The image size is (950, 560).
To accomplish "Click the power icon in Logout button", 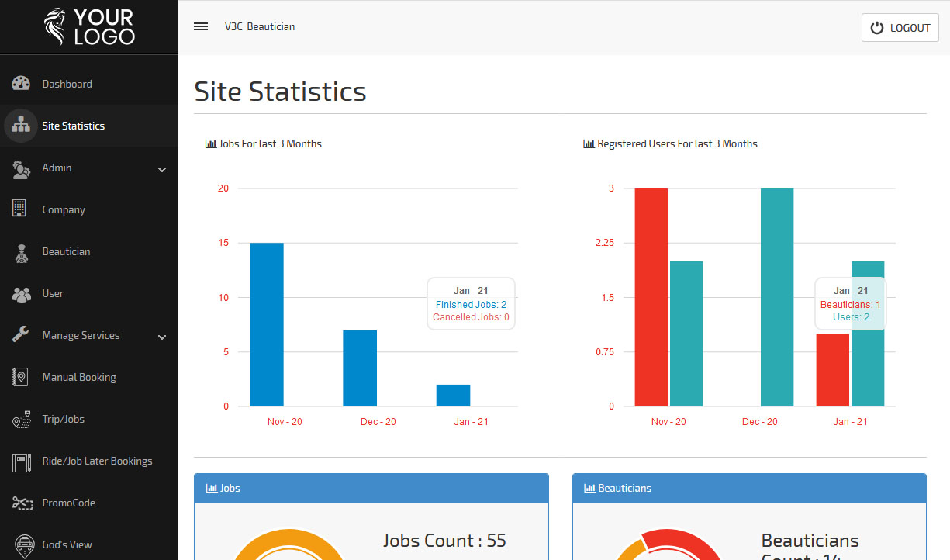I will (x=877, y=28).
